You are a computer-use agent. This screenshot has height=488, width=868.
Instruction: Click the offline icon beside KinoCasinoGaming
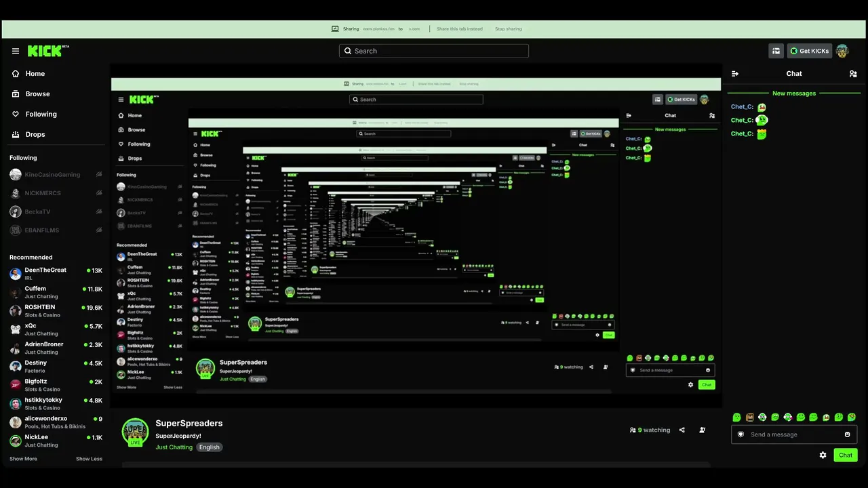click(x=99, y=175)
